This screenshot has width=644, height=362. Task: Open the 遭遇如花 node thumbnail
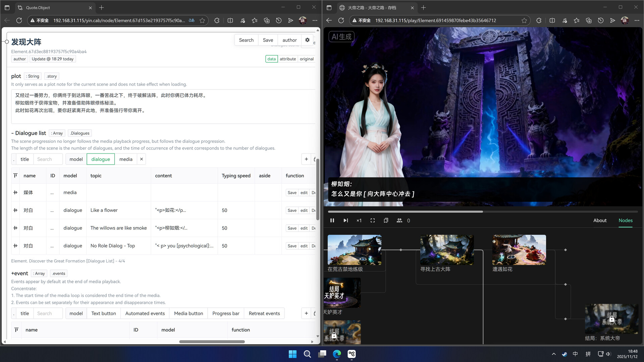pyautogui.click(x=519, y=249)
